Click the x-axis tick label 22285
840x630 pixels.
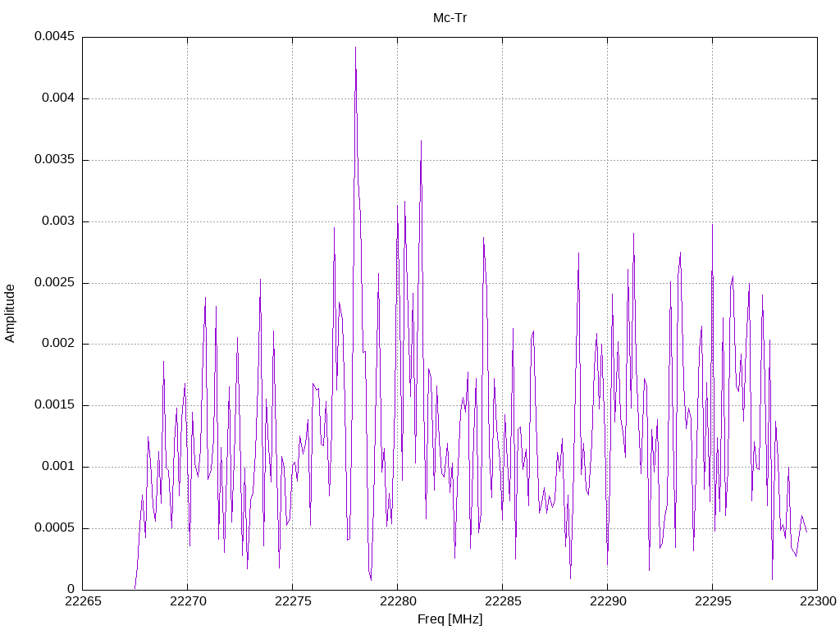503,601
